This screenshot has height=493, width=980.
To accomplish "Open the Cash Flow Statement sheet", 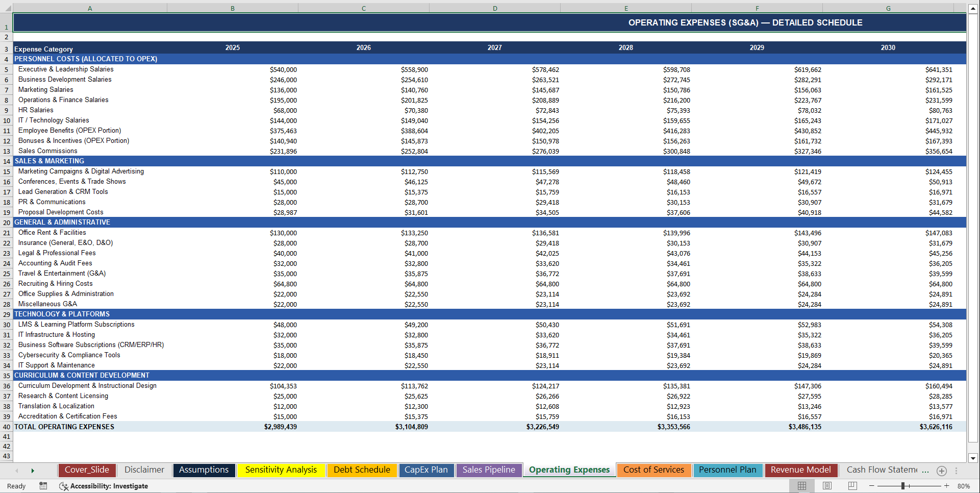I will pos(886,469).
